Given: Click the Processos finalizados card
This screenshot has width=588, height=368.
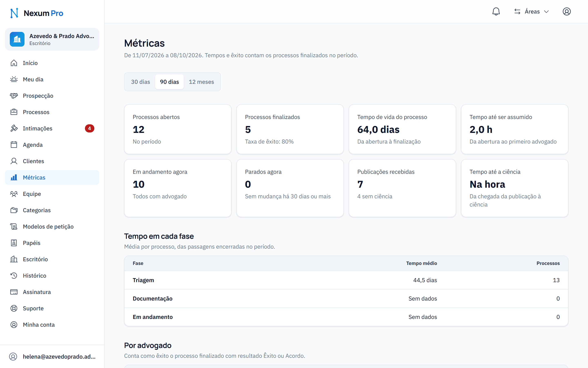Looking at the screenshot, I should click(x=290, y=129).
